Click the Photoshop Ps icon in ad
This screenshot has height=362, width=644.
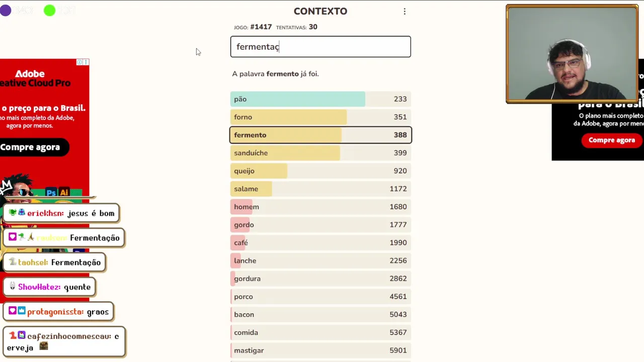[x=51, y=193]
